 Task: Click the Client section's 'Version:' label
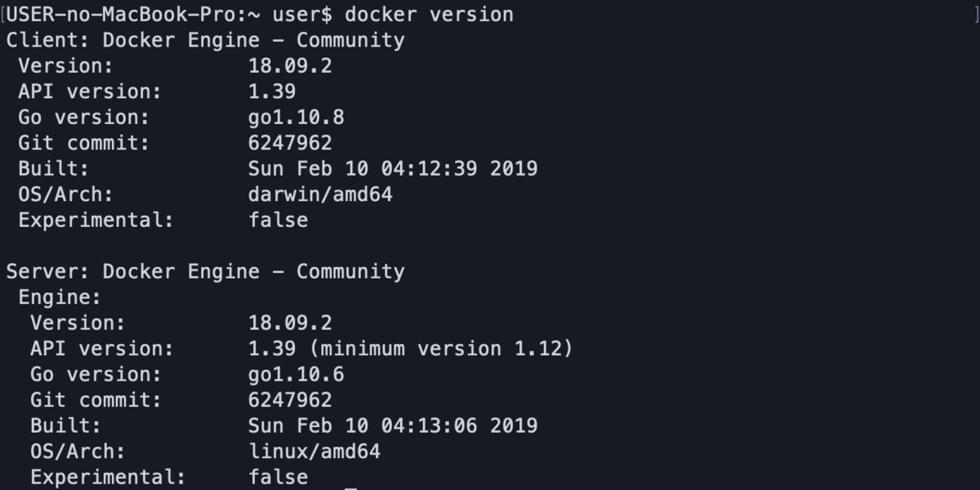(x=66, y=66)
